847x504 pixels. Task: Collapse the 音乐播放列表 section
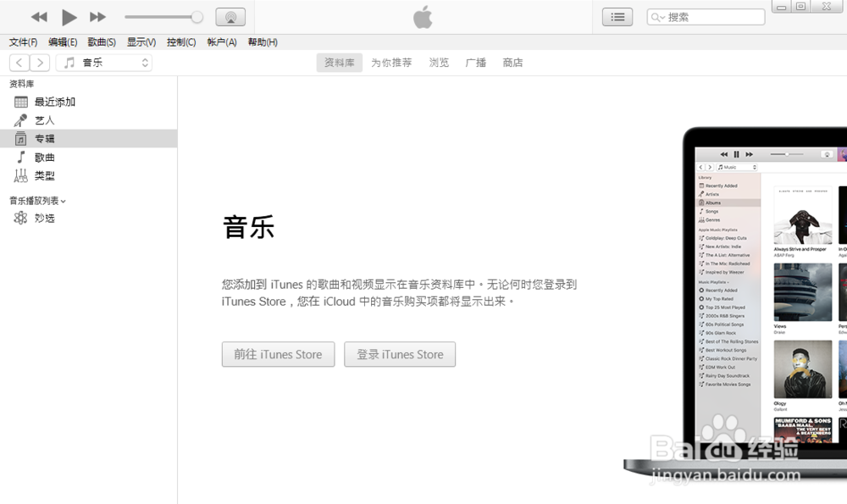point(37,201)
